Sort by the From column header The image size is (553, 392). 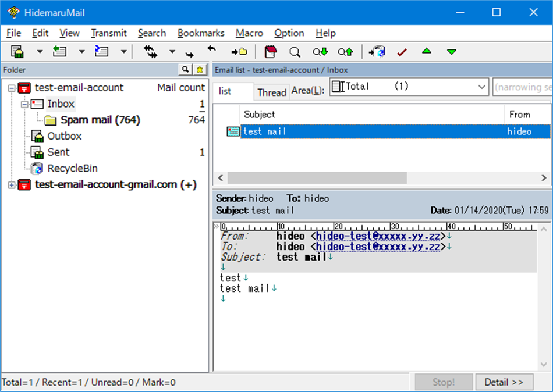coord(528,114)
